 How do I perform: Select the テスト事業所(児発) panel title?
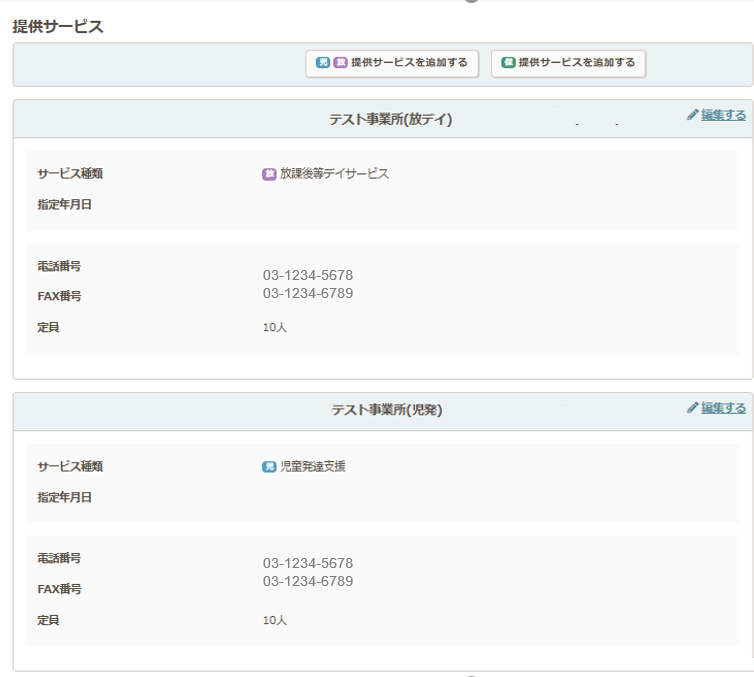[387, 410]
